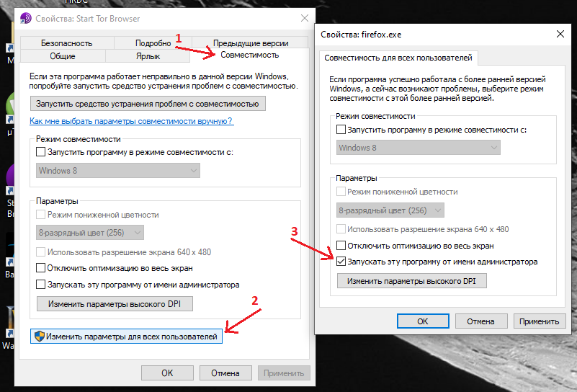The height and width of the screenshot is (392, 577).
Task: Click OK in Tor Browser properties window
Action: [167, 373]
